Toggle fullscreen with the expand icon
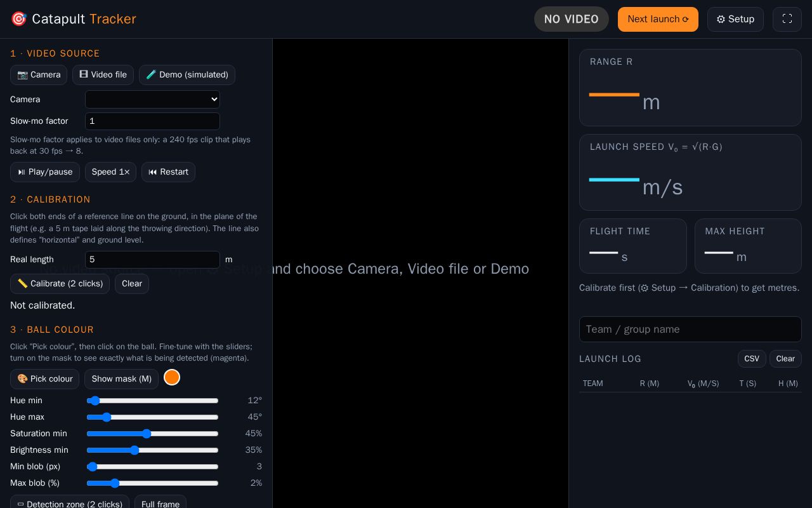Image resolution: width=812 pixels, height=508 pixels. (x=787, y=19)
